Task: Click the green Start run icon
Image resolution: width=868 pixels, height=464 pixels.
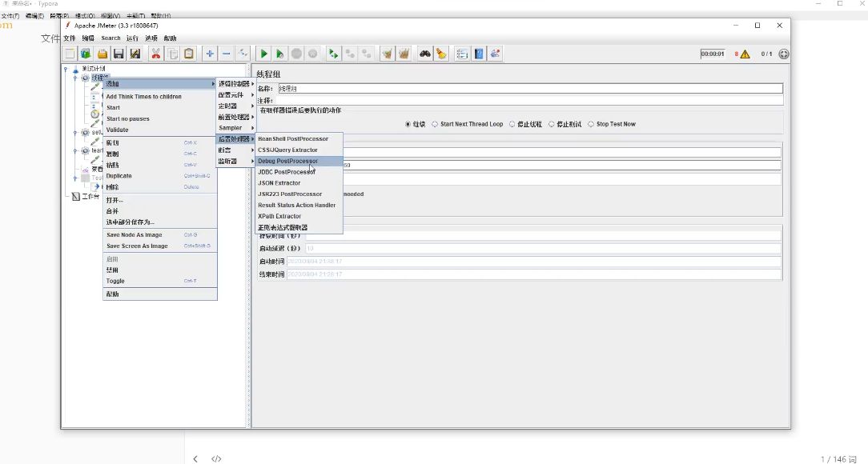Action: [263, 54]
